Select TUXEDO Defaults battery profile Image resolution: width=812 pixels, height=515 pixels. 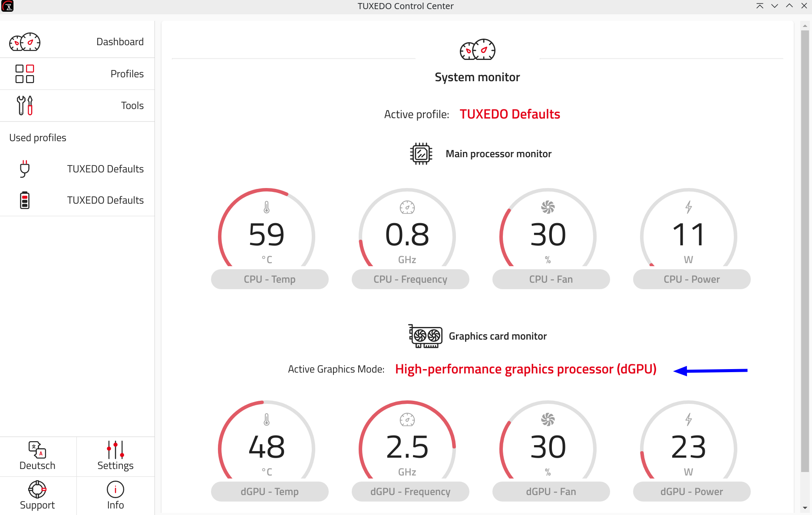[x=106, y=200]
